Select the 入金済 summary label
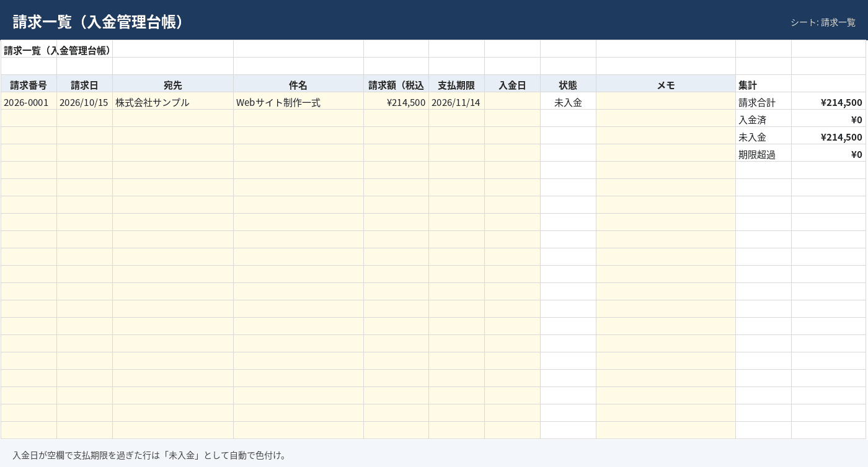The image size is (868, 467). 763,120
